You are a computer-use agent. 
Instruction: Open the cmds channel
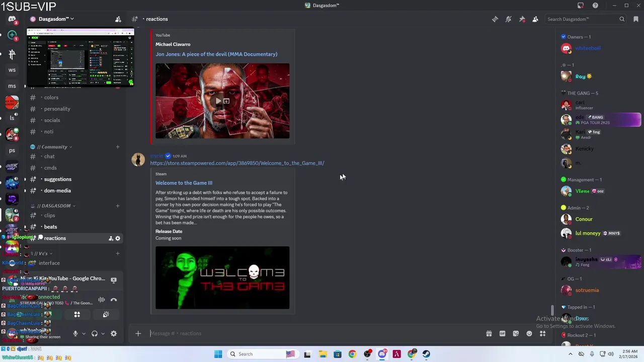click(x=50, y=168)
